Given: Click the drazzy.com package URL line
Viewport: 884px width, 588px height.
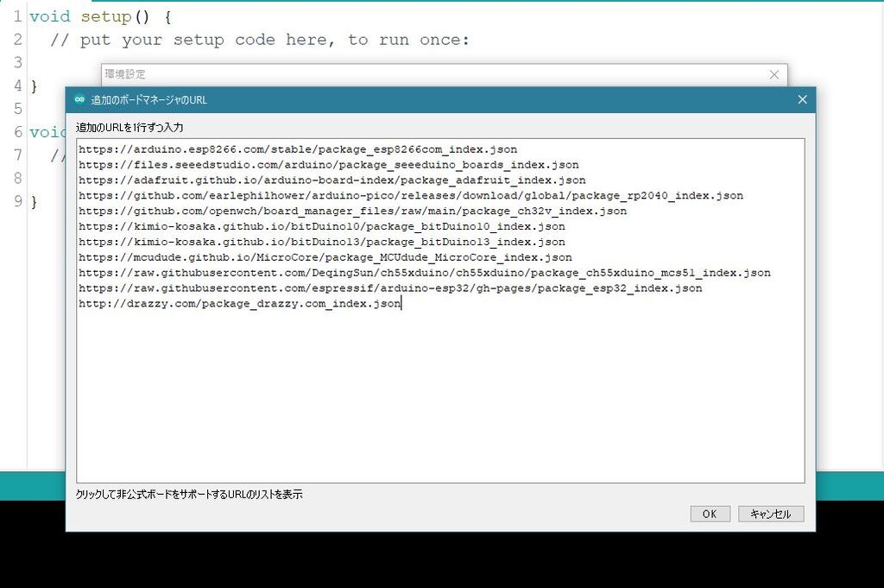Looking at the screenshot, I should coord(236,304).
